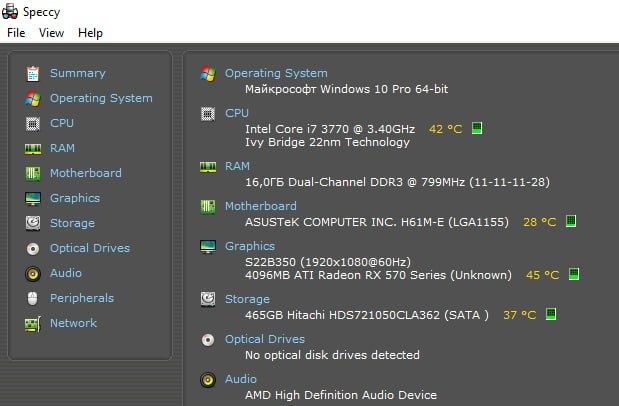Click the Network card icon in sidebar
Screen dimensions: 619x406
[x=33, y=324]
